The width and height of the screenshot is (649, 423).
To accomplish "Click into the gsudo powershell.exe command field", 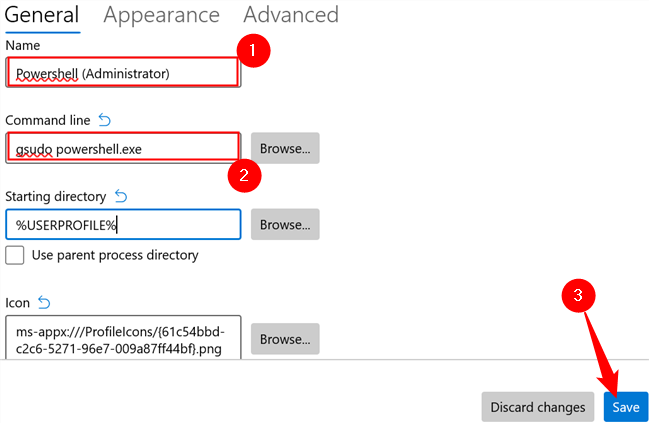I will (123, 148).
